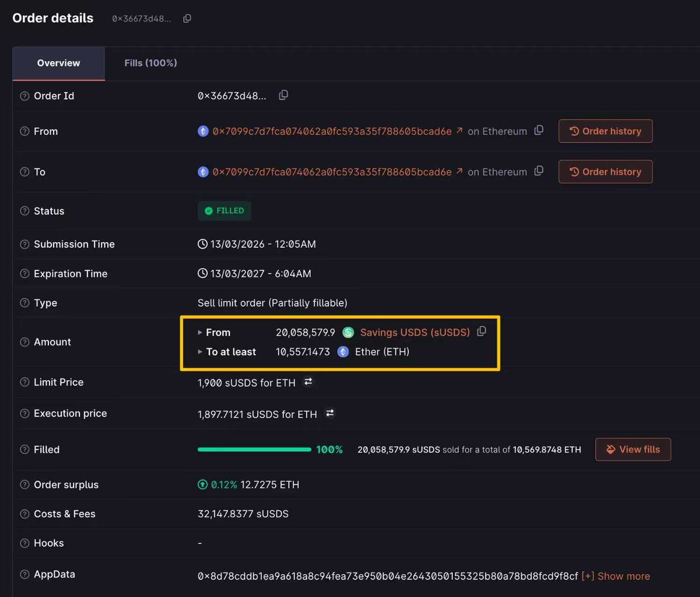Viewport: 700px width, 597px height.
Task: Click the help icon beside Type
Action: (x=24, y=303)
